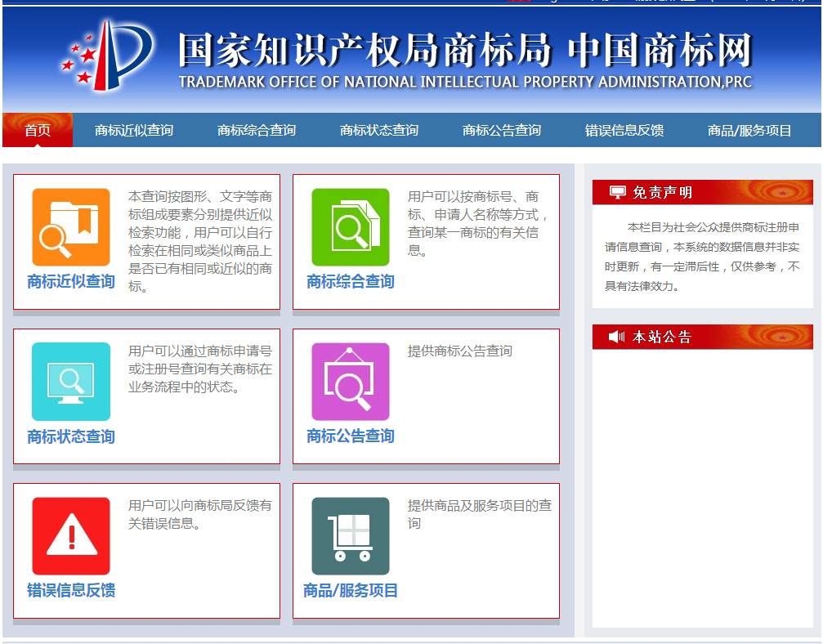The image size is (823, 644).
Task: Click the purple trademark announcement search icon
Action: 350,382
